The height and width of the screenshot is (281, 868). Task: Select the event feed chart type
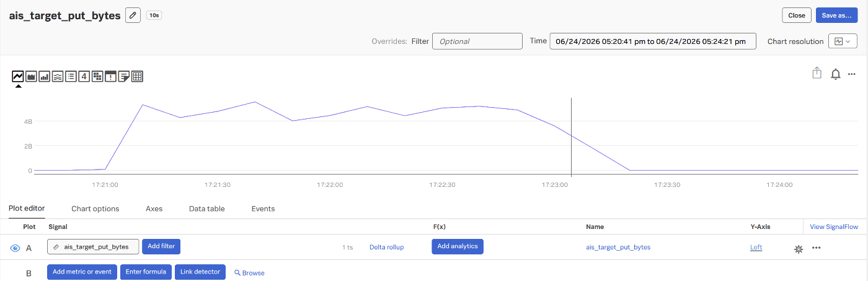111,76
